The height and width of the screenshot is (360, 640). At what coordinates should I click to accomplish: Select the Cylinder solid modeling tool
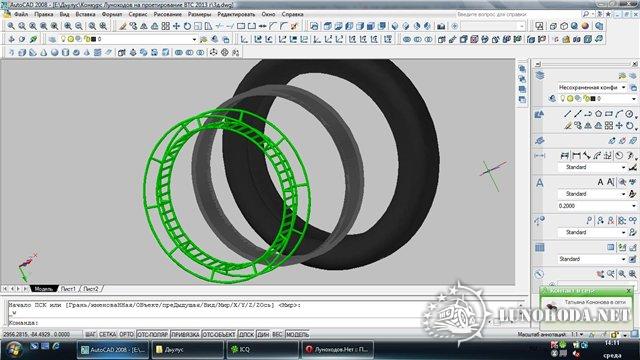(65, 53)
